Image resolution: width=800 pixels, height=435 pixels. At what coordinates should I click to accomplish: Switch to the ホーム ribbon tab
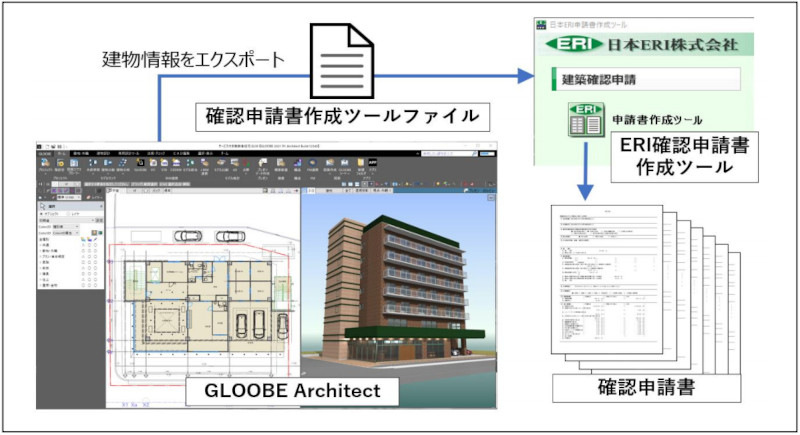coord(62,153)
